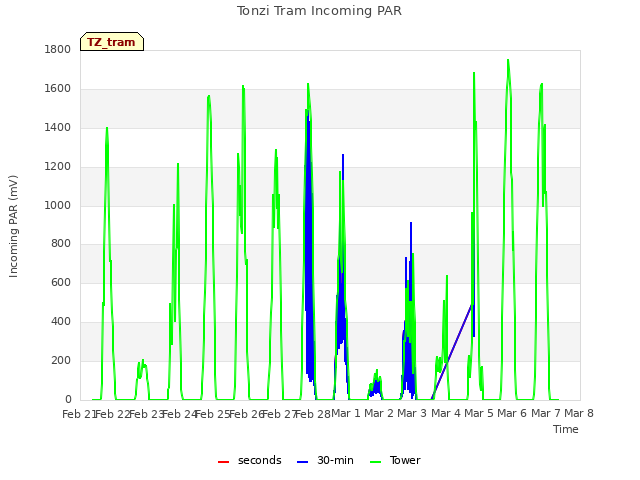Click the green Tower legend swatch

(x=375, y=462)
